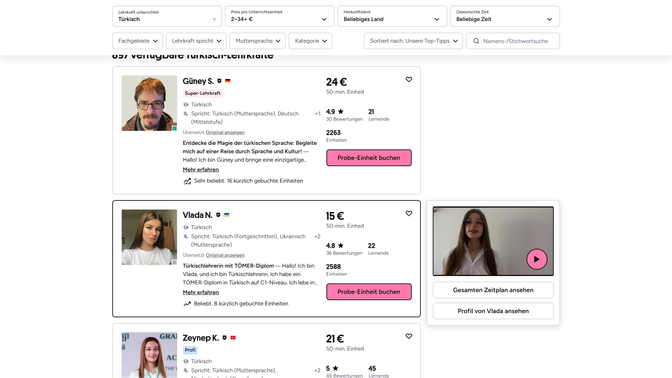The height and width of the screenshot is (378, 672).
Task: Clear the Türkisch language filter
Action: (x=214, y=19)
